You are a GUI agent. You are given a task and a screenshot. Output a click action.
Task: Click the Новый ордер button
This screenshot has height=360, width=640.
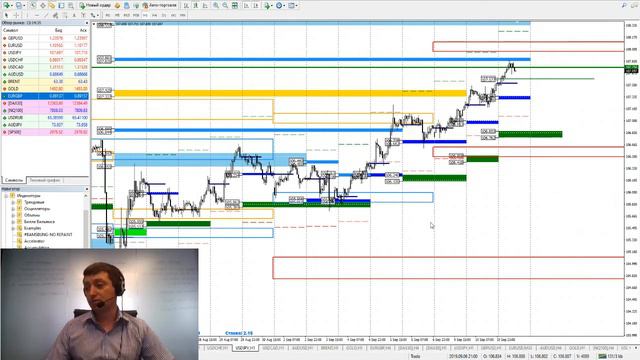(95, 5)
